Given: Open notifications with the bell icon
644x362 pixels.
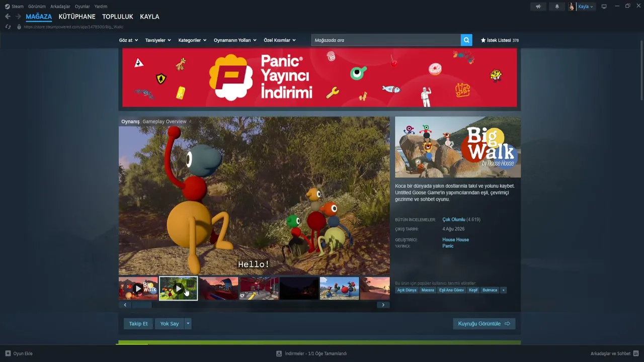Looking at the screenshot, I should (x=557, y=7).
